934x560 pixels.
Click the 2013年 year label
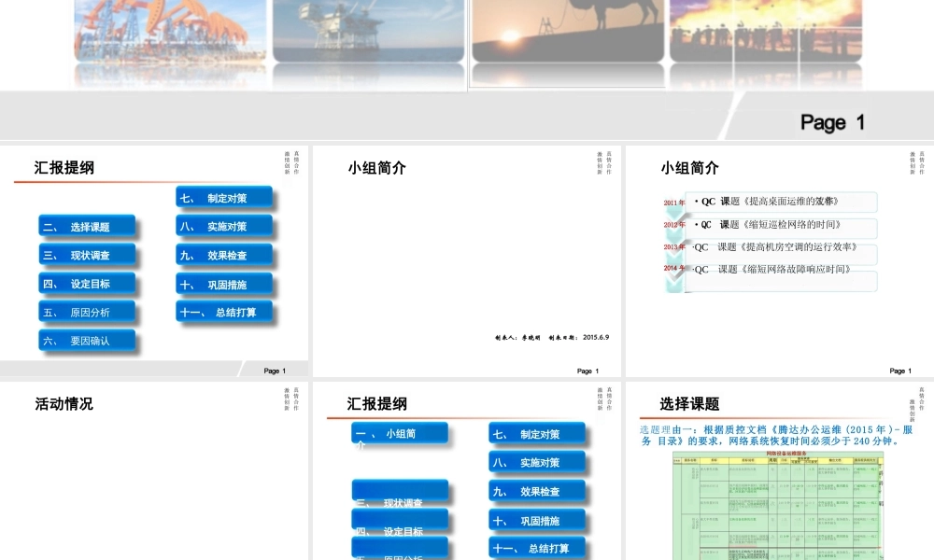[x=673, y=246]
